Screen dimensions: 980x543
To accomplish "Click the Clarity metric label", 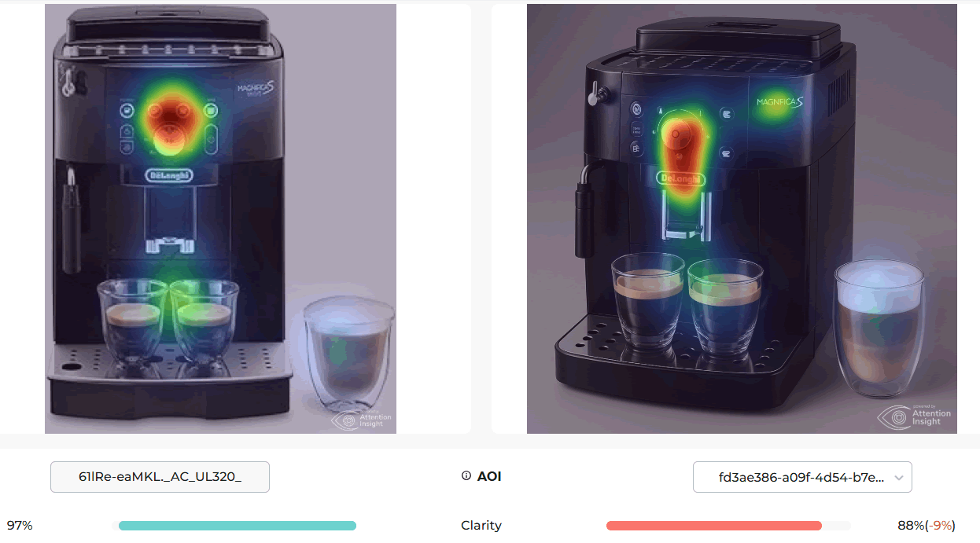I will [481, 526].
